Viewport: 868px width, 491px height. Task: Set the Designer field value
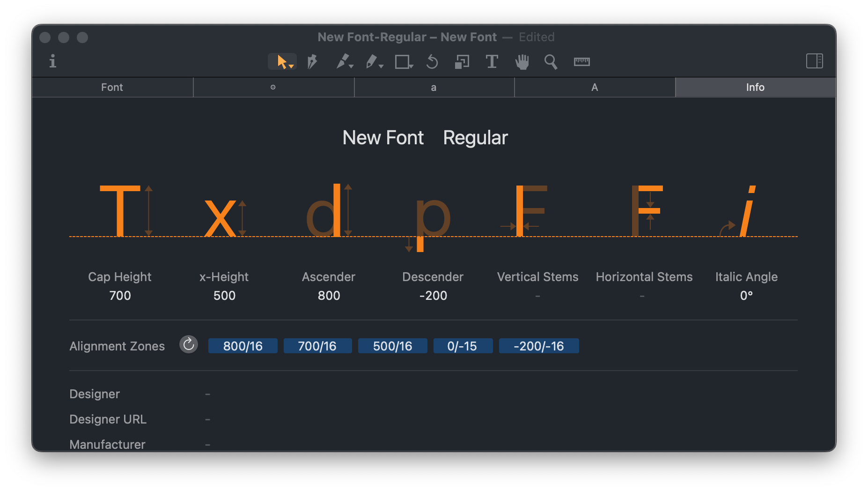(207, 394)
